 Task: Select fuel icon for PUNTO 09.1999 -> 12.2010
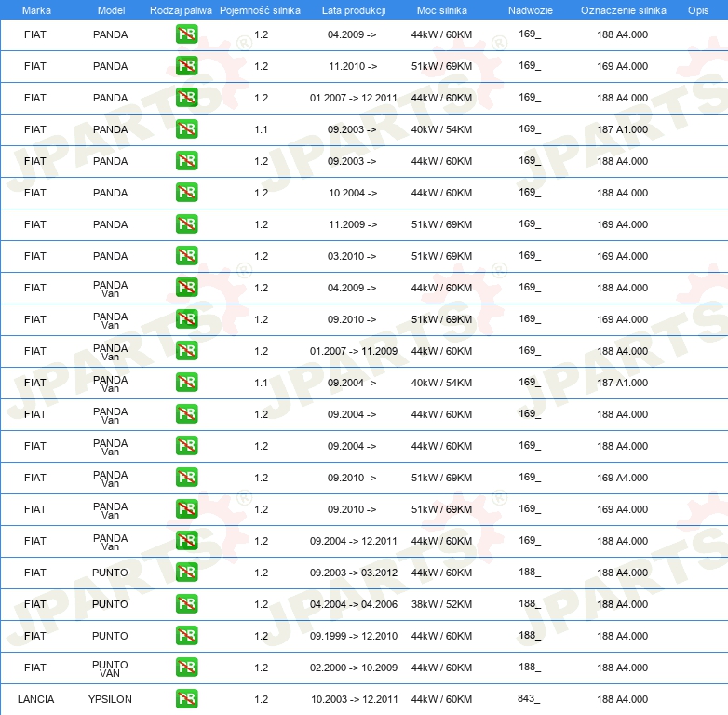point(186,636)
